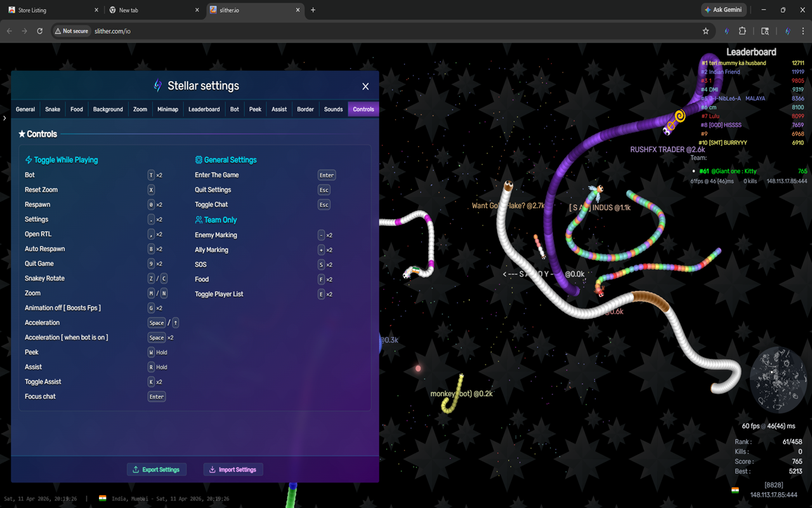Select the Controls tab
Screen dimensions: 812x508
[363, 109]
